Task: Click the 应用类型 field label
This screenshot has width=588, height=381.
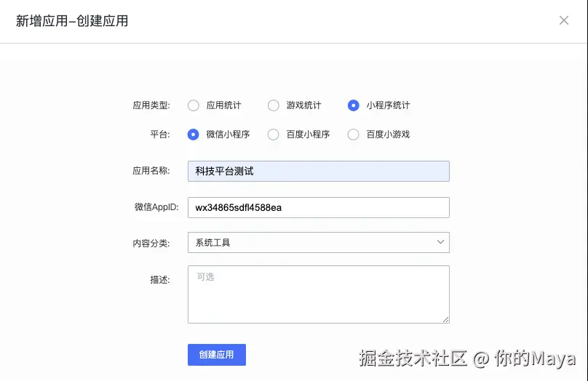Action: click(151, 105)
